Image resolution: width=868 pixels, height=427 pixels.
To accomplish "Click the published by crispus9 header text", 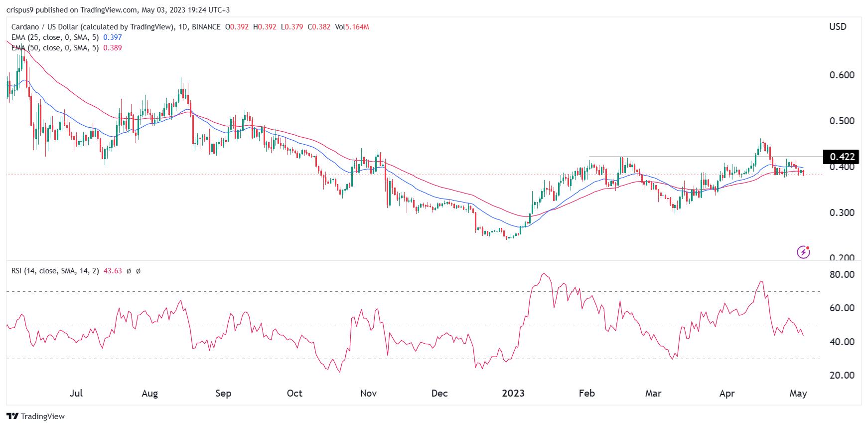I will tap(118, 10).
